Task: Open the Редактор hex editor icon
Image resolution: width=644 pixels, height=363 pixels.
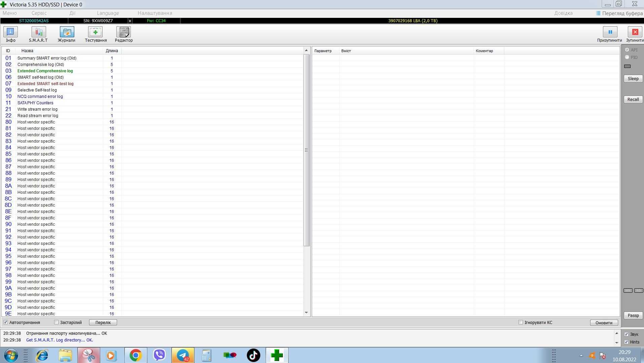Action: coord(124,34)
